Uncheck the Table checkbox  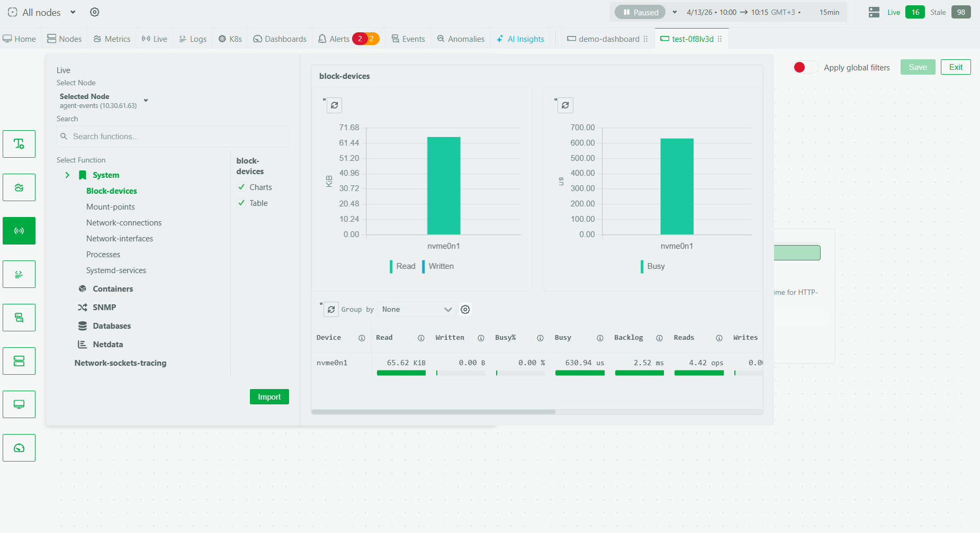(x=241, y=203)
